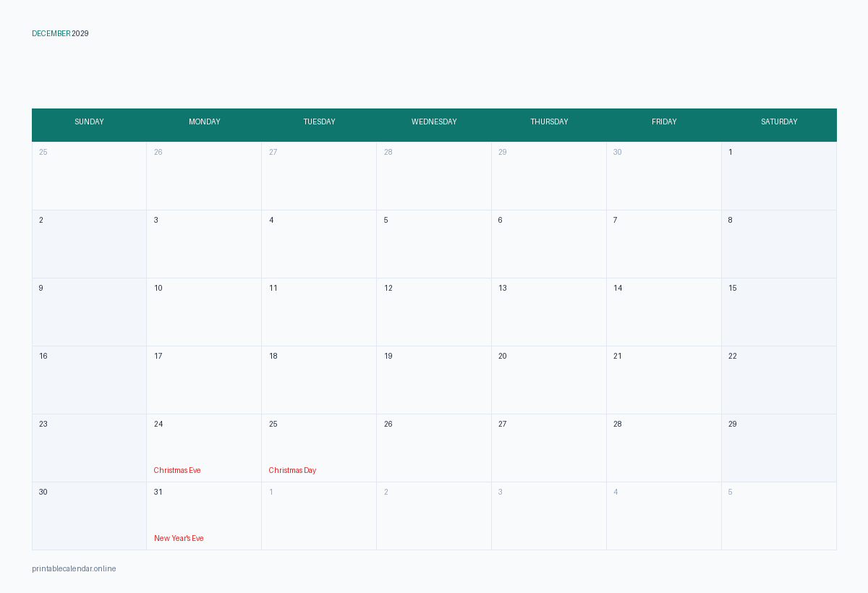
Task: Select the date cell numbered 20
Action: tap(549, 380)
